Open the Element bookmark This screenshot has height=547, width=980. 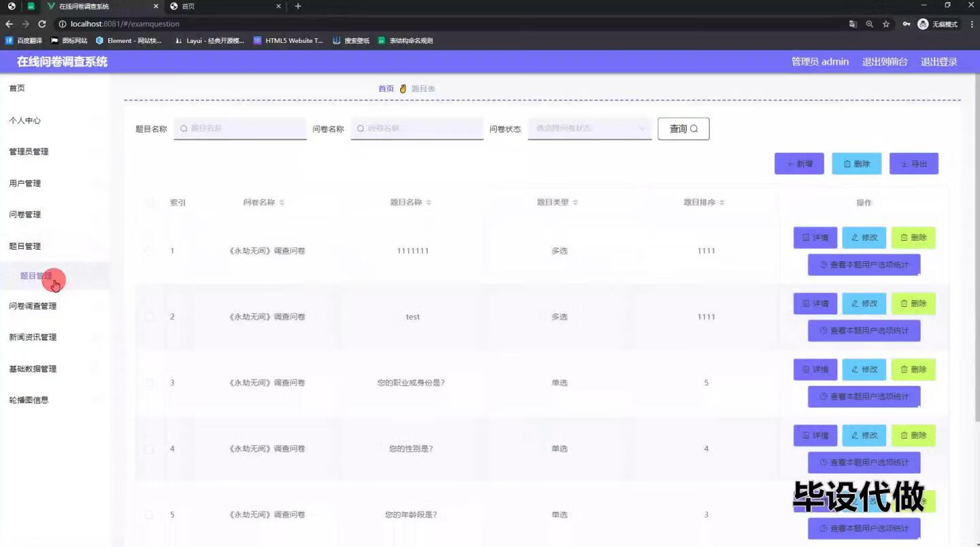129,41
